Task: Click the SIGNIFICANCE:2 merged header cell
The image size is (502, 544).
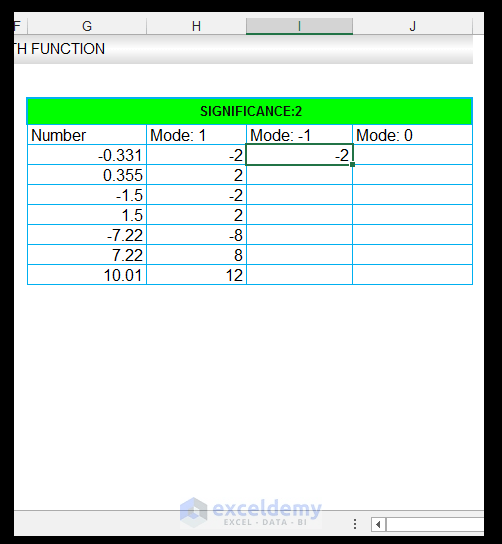Action: point(250,111)
